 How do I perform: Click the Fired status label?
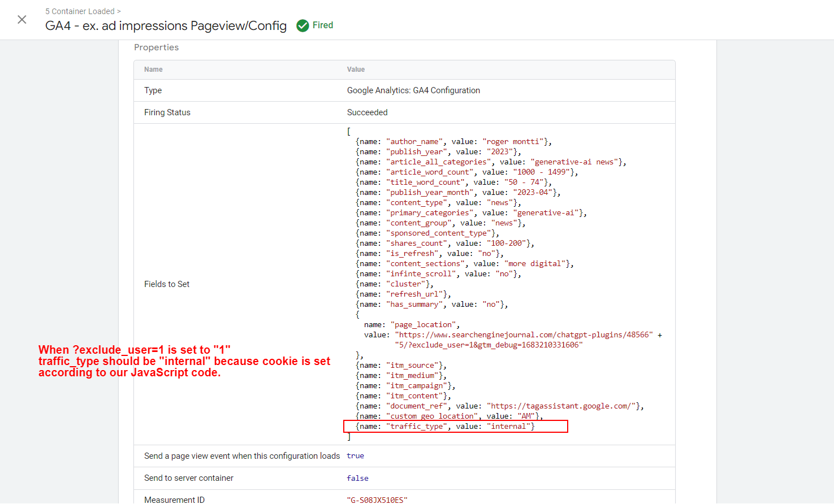pyautogui.click(x=322, y=25)
